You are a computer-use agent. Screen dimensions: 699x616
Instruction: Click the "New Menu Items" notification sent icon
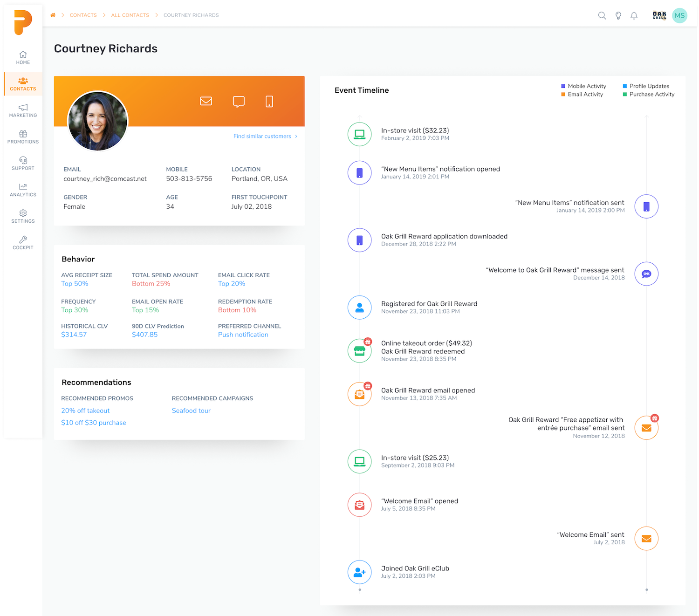(x=647, y=206)
